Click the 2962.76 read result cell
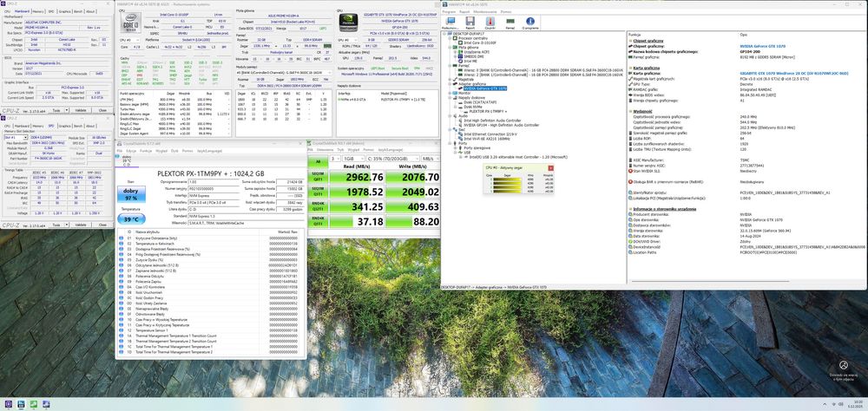 coord(356,177)
